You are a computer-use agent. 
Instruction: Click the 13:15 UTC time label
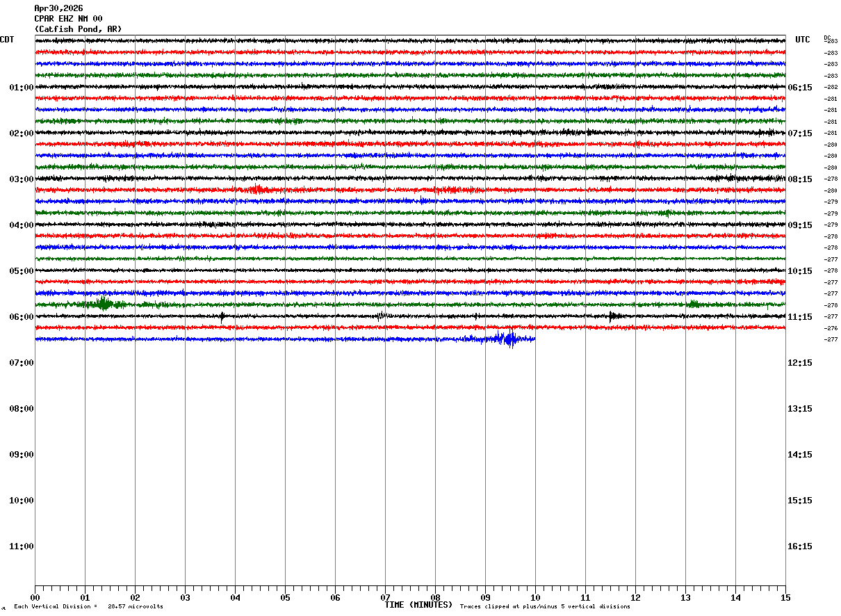(800, 408)
